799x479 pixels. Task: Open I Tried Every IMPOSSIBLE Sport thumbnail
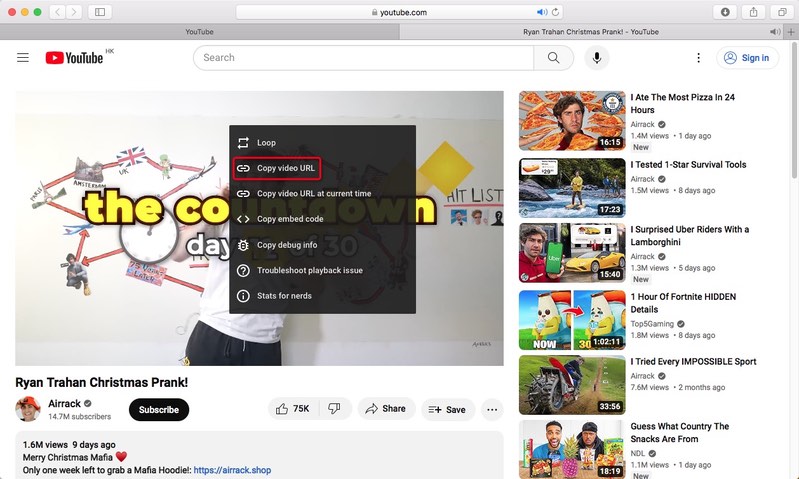click(572, 385)
